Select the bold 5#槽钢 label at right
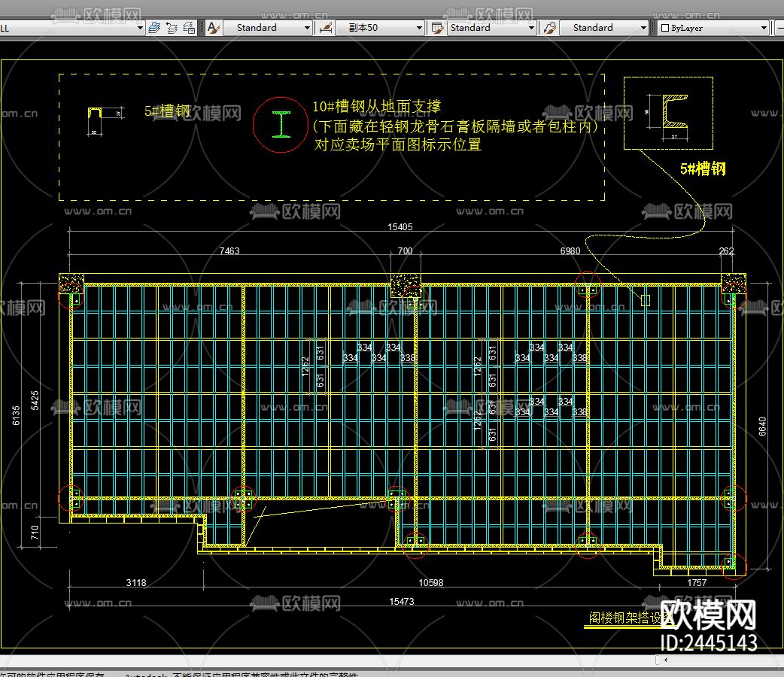 click(703, 169)
